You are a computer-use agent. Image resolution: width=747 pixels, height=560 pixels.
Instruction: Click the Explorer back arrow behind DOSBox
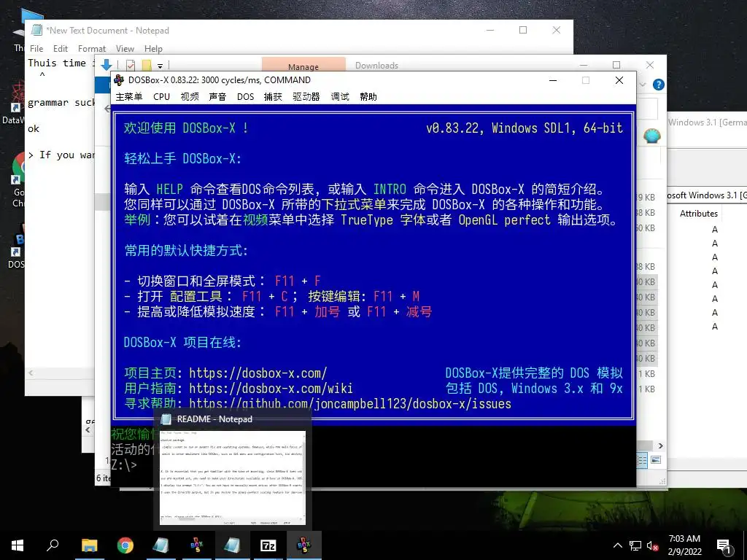coord(107,109)
